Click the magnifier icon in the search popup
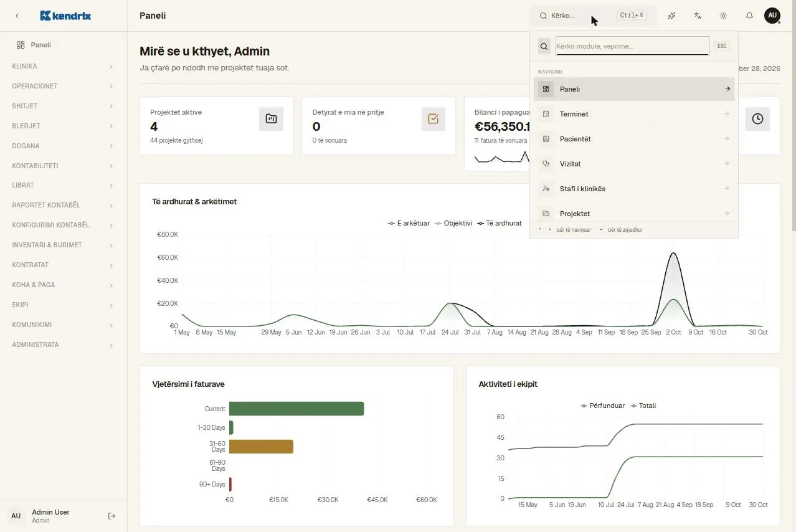The image size is (796, 532). [544, 46]
